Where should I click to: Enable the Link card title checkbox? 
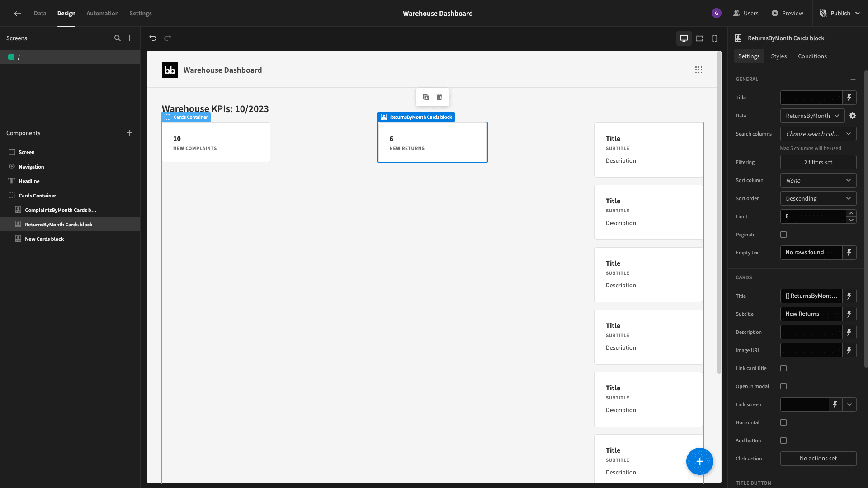[x=783, y=368]
